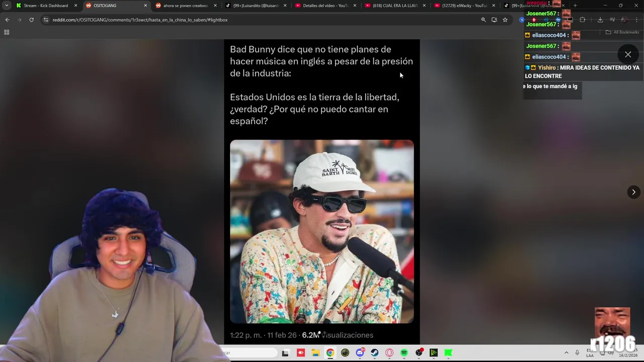Open Chrome downloads icon
This screenshot has width=644, height=362.
[x=600, y=20]
